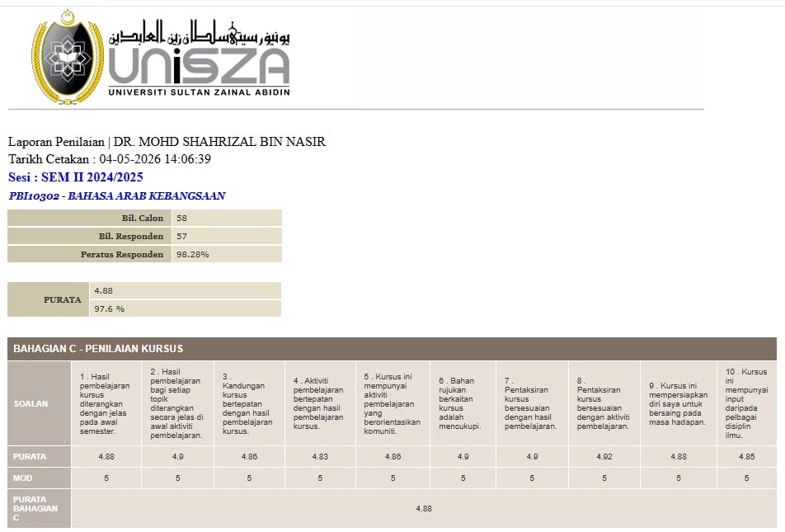This screenshot has height=532, width=785.
Task: Click the question 3 average '4.86'
Action: (249, 457)
